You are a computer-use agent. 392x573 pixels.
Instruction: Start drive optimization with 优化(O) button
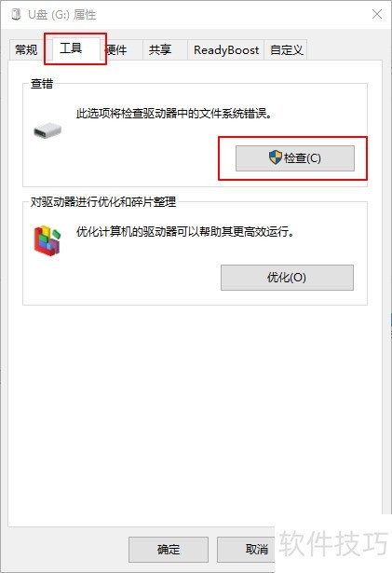pos(287,278)
